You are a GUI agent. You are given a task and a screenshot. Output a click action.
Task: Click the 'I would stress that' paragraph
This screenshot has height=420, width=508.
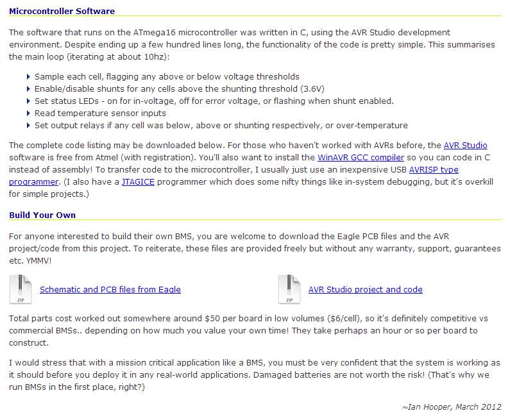tap(255, 375)
